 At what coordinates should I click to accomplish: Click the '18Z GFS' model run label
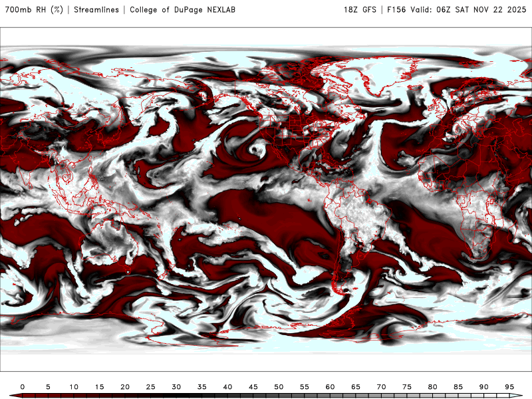pyautogui.click(x=360, y=10)
